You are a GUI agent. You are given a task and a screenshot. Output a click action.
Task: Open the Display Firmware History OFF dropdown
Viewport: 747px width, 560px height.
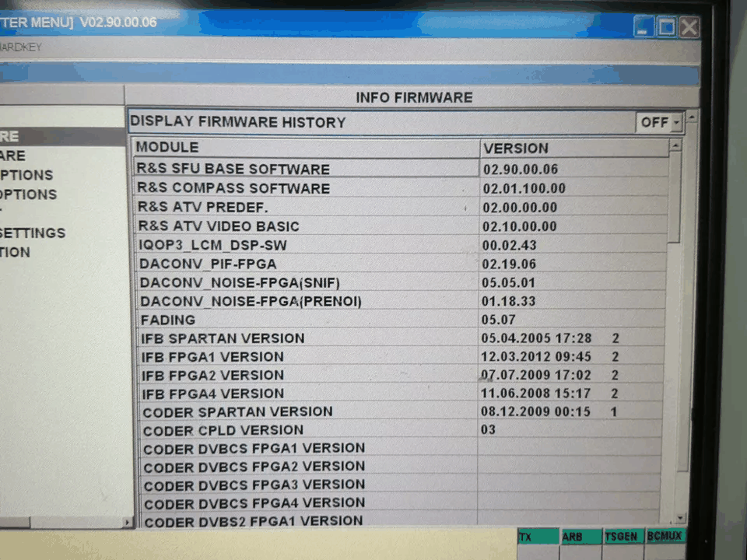coord(659,123)
